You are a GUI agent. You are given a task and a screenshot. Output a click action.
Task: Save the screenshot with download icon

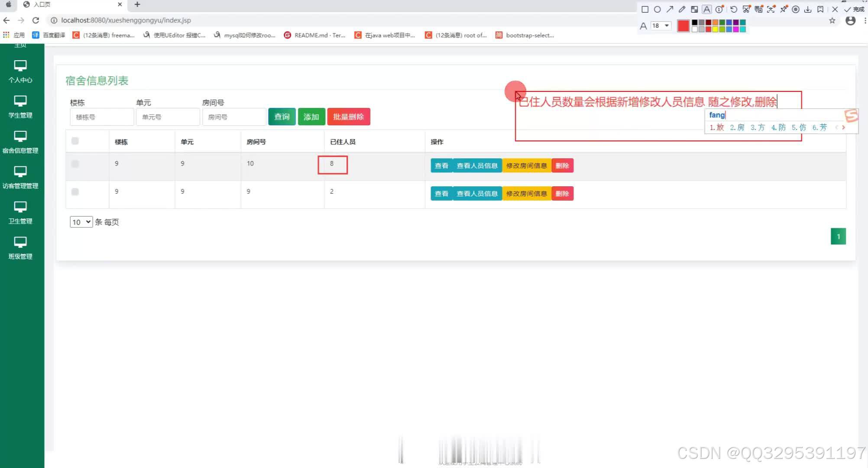[808, 9]
